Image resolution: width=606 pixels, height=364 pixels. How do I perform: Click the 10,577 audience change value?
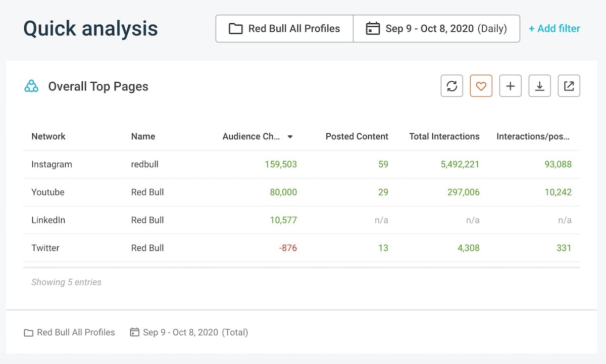(x=284, y=220)
